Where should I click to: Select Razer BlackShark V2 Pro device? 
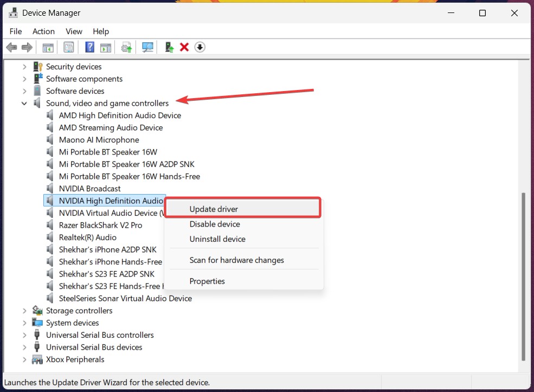100,225
